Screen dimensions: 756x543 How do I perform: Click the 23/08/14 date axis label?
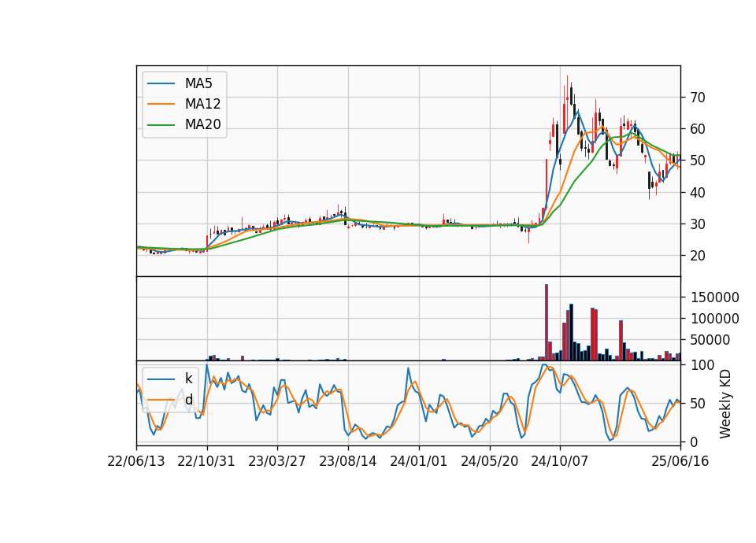tap(347, 461)
